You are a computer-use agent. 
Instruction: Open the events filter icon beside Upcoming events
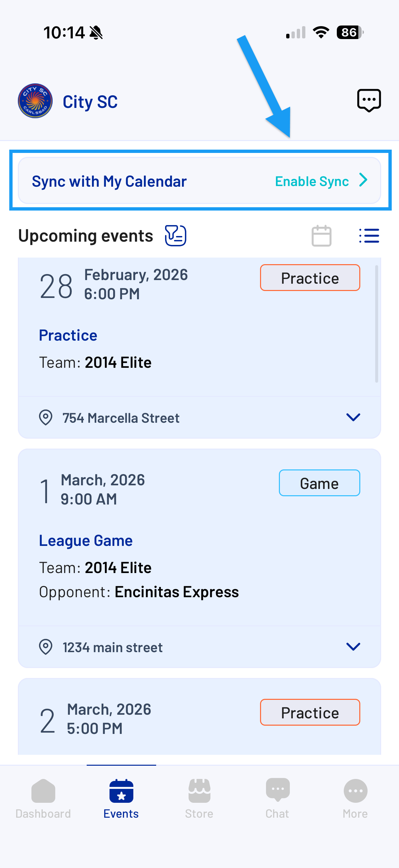coord(175,235)
